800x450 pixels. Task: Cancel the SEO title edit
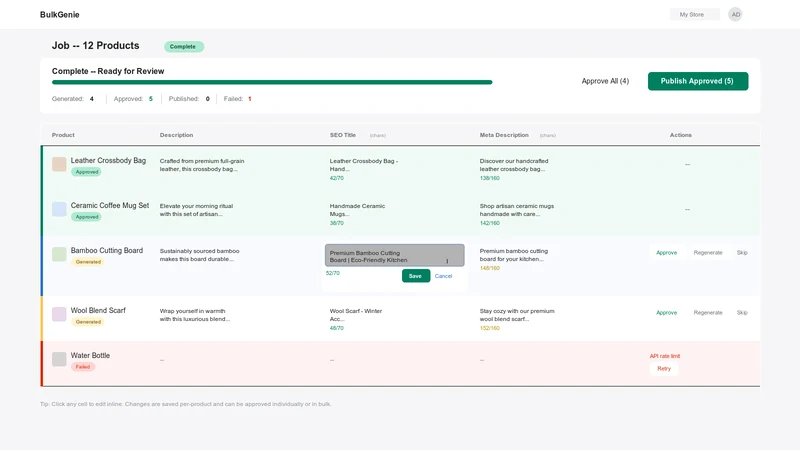[443, 276]
